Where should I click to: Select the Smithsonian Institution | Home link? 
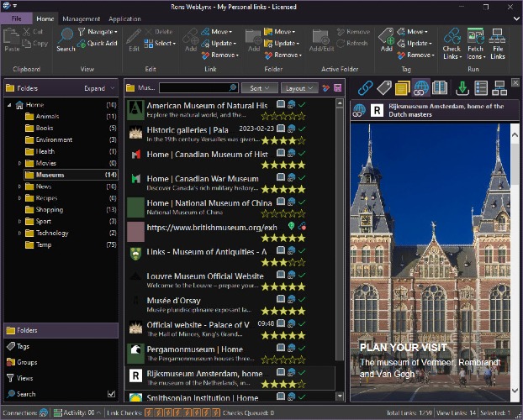tap(203, 397)
